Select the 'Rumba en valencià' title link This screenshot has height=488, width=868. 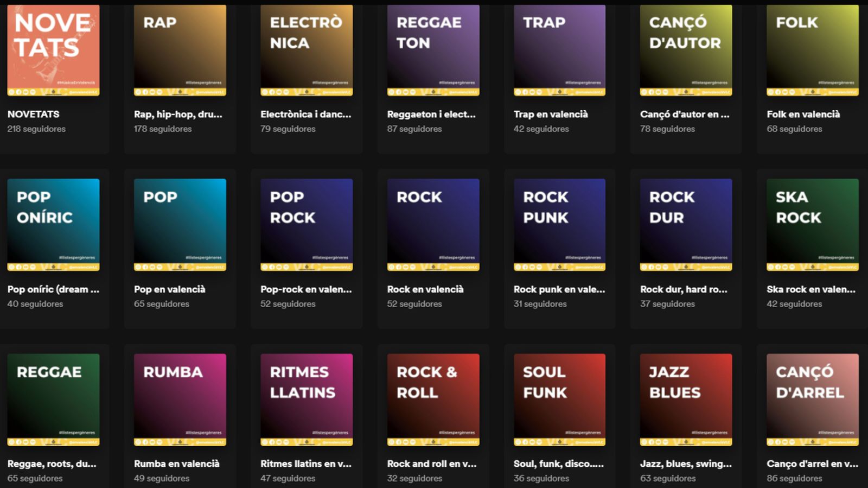pyautogui.click(x=177, y=464)
